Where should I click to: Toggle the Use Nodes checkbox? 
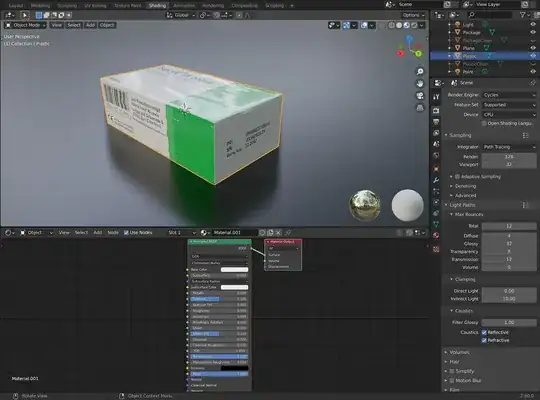pos(126,233)
